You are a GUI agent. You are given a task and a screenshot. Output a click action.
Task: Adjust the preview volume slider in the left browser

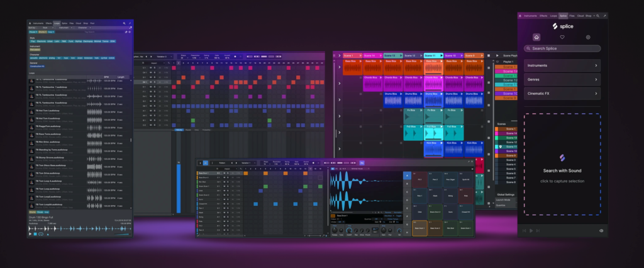(x=123, y=234)
